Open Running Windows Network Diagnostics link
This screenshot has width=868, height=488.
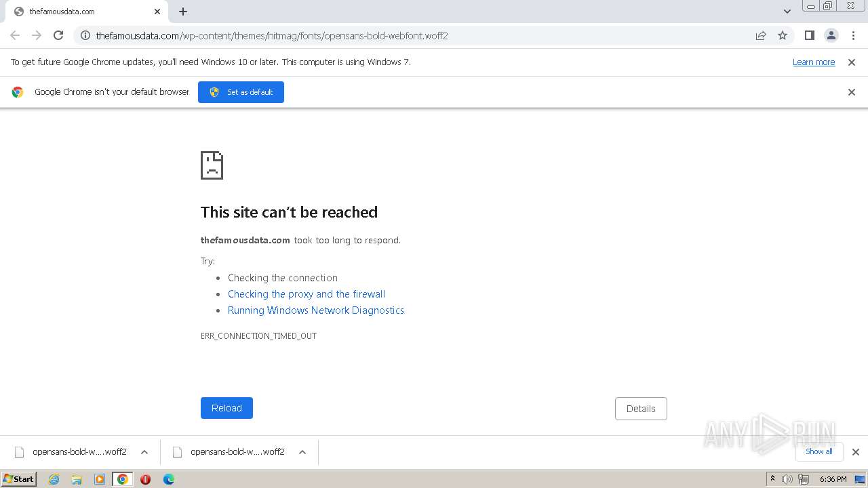pos(316,310)
